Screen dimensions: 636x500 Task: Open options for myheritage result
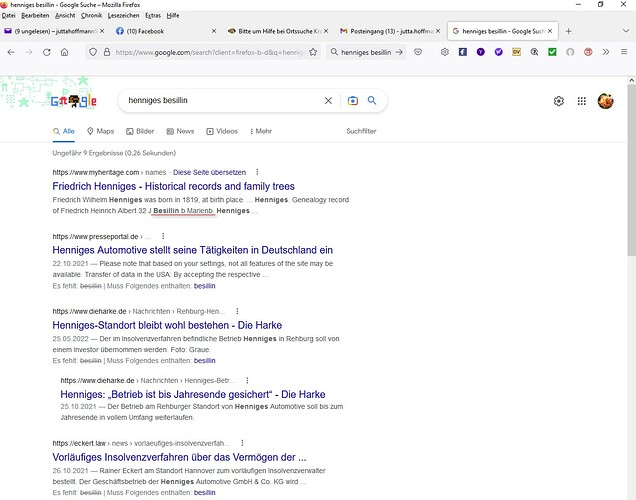tap(257, 172)
